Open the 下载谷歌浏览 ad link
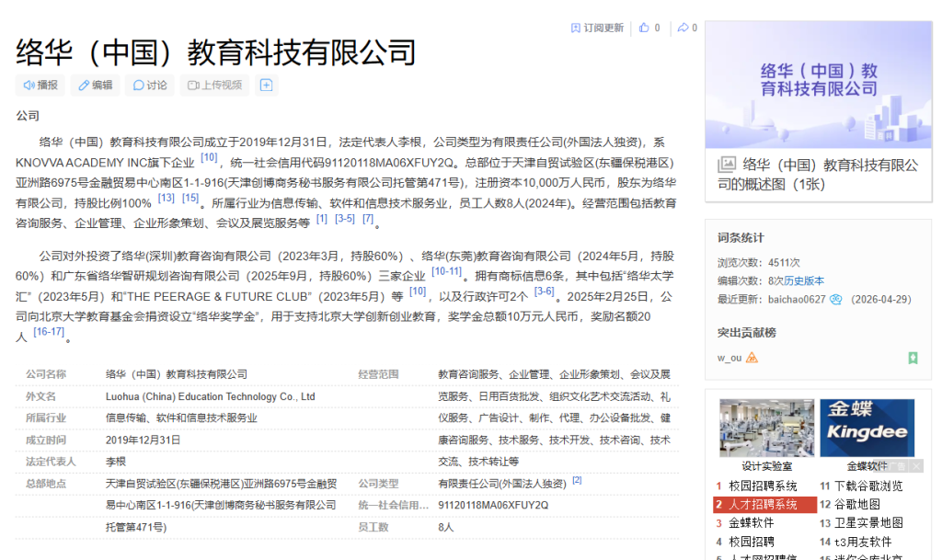Image resolution: width=942 pixels, height=560 pixels. [x=868, y=486]
